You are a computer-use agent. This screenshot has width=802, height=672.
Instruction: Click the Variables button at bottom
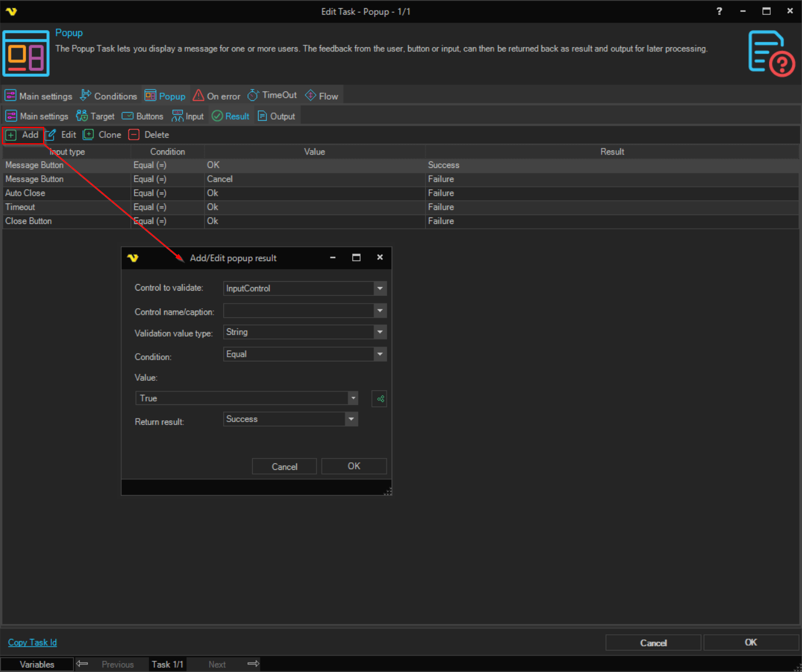tap(37, 664)
